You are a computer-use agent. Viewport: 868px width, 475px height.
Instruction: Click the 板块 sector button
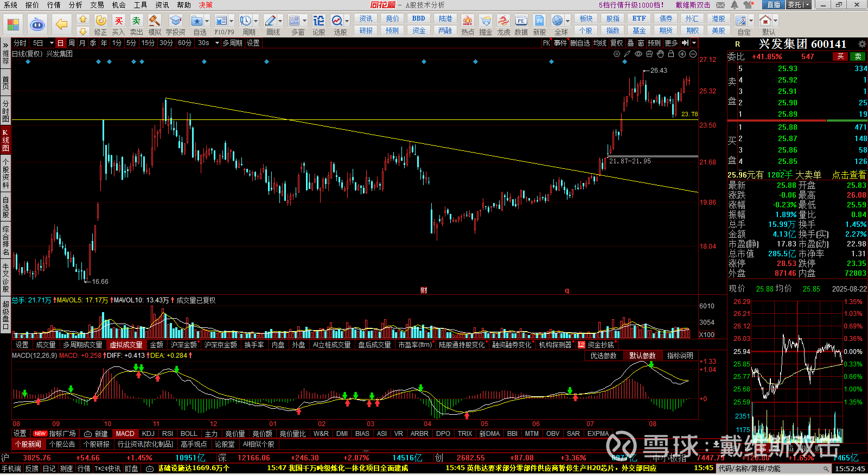586,18
